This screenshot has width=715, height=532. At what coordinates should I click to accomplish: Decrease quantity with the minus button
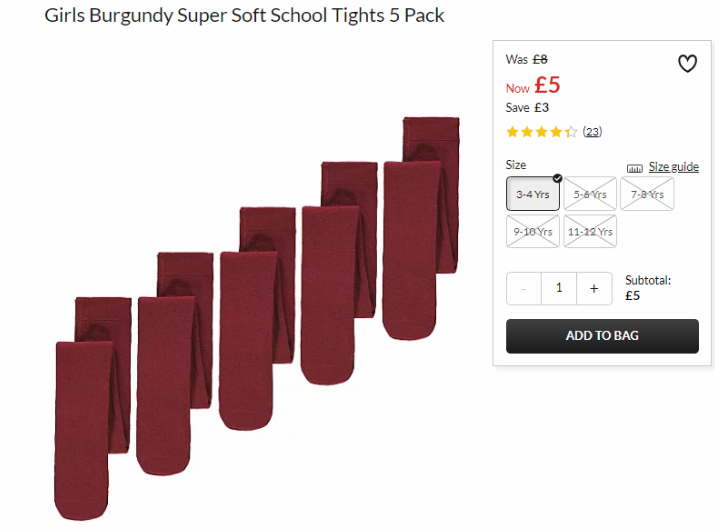tap(524, 288)
